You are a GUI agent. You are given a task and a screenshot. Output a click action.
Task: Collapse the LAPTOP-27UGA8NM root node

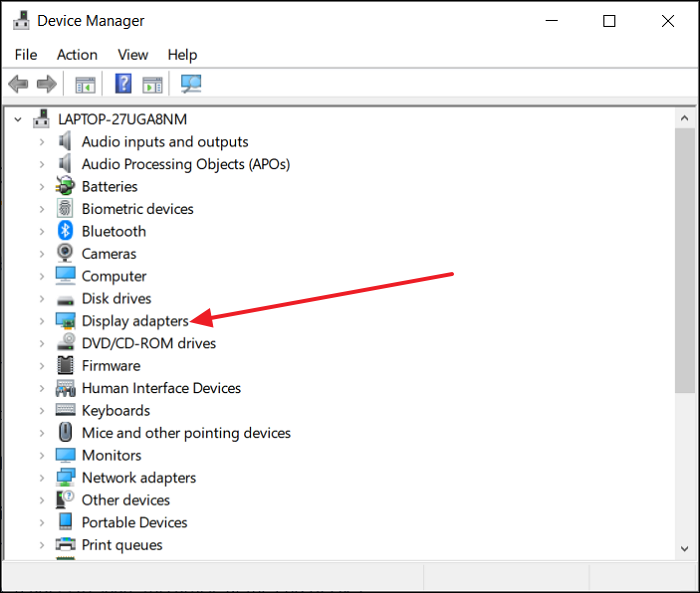(x=18, y=119)
